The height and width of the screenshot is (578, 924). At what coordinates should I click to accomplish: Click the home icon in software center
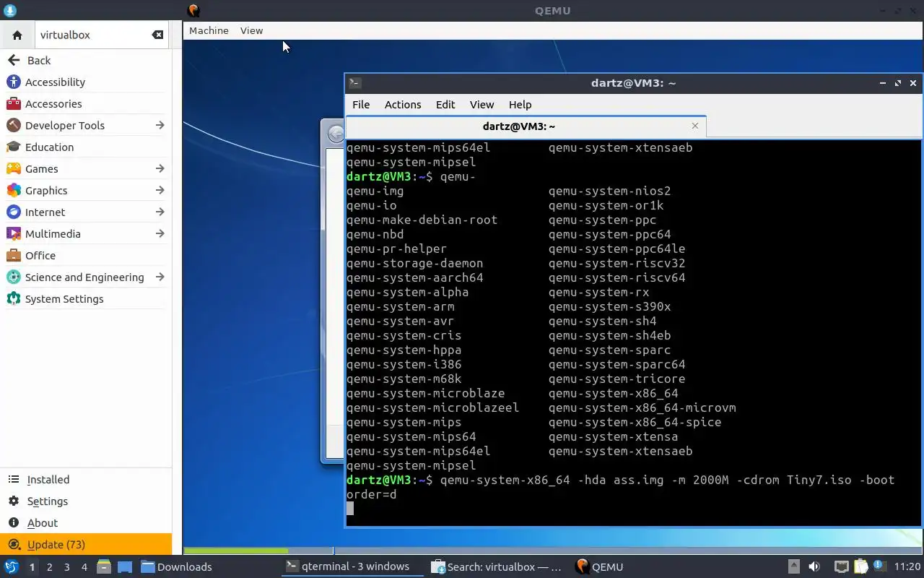click(x=17, y=35)
